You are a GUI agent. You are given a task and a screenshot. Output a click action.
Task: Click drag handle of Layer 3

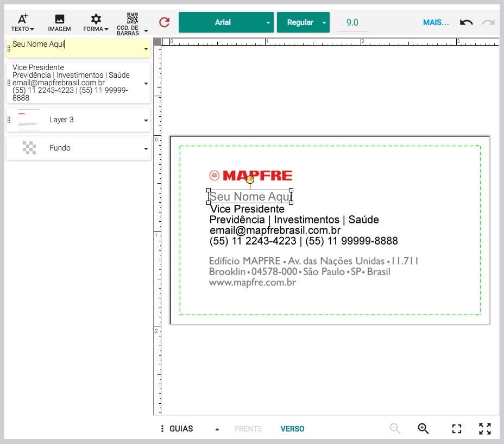click(9, 120)
